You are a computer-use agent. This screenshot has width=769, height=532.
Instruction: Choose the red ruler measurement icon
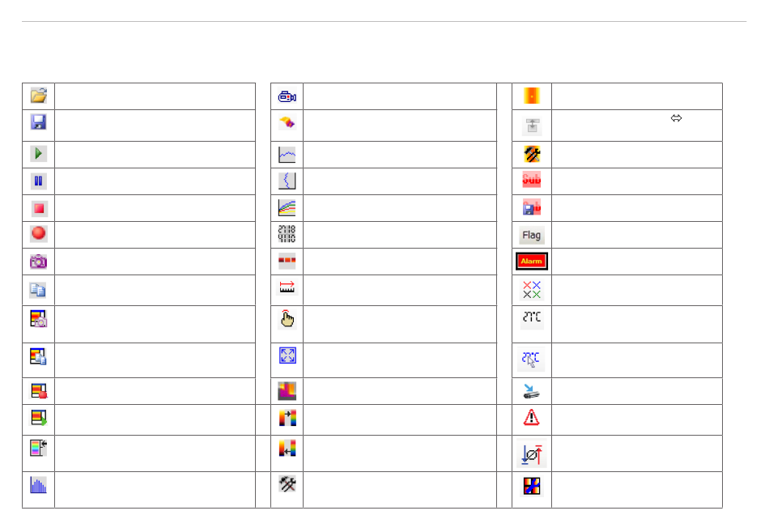tap(287, 287)
